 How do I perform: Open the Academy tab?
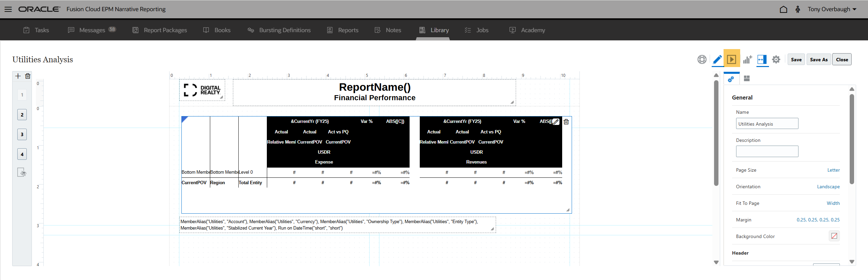527,30
